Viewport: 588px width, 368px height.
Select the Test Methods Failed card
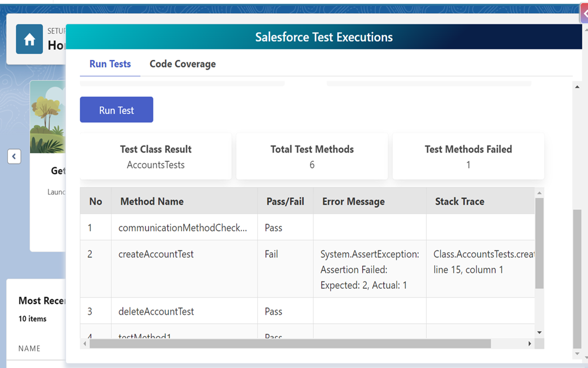pyautogui.click(x=468, y=157)
